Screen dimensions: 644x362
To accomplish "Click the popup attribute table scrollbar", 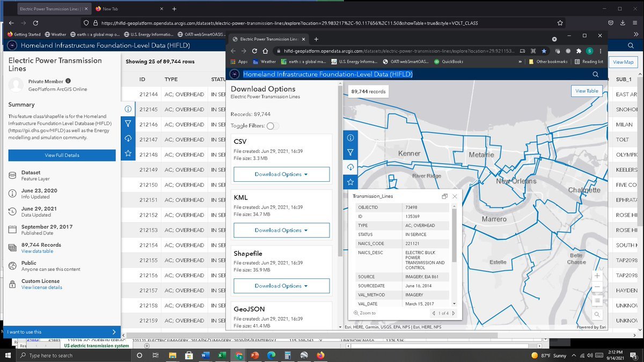I will coord(455,236).
